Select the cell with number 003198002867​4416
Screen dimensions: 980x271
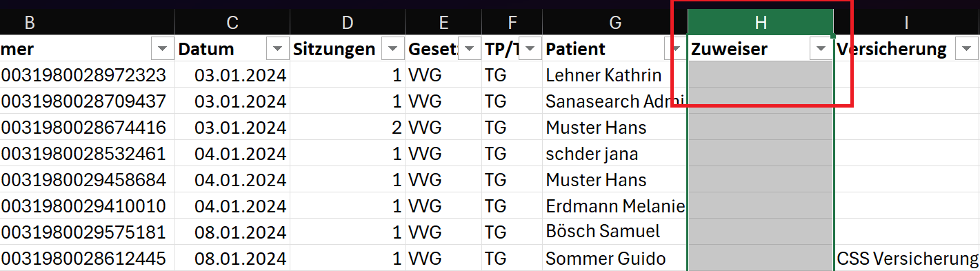click(87, 128)
